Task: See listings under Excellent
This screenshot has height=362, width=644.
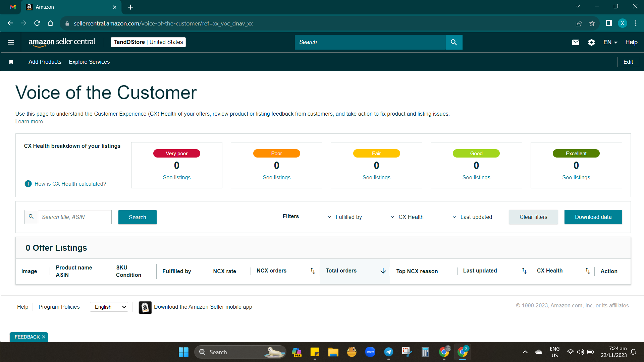Action: (576, 177)
